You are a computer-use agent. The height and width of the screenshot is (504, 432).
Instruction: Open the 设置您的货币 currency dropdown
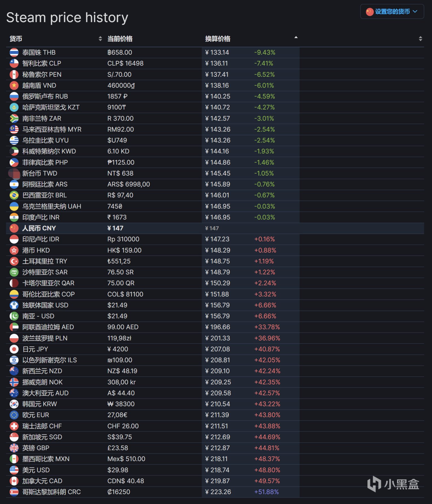click(392, 12)
